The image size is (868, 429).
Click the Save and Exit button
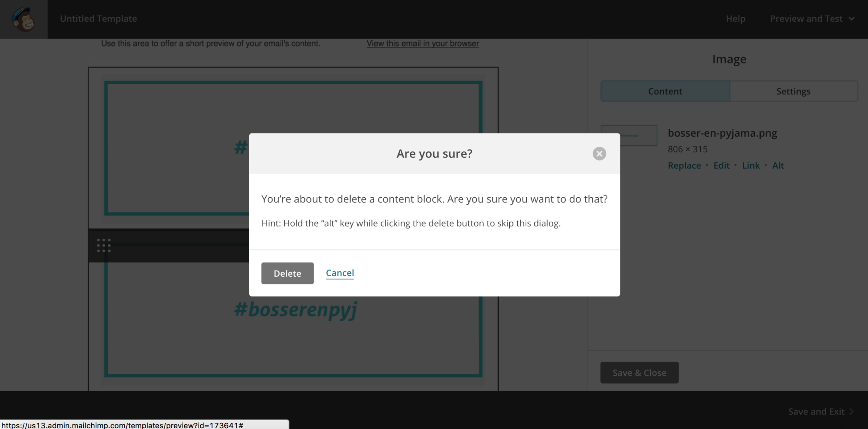point(816,411)
